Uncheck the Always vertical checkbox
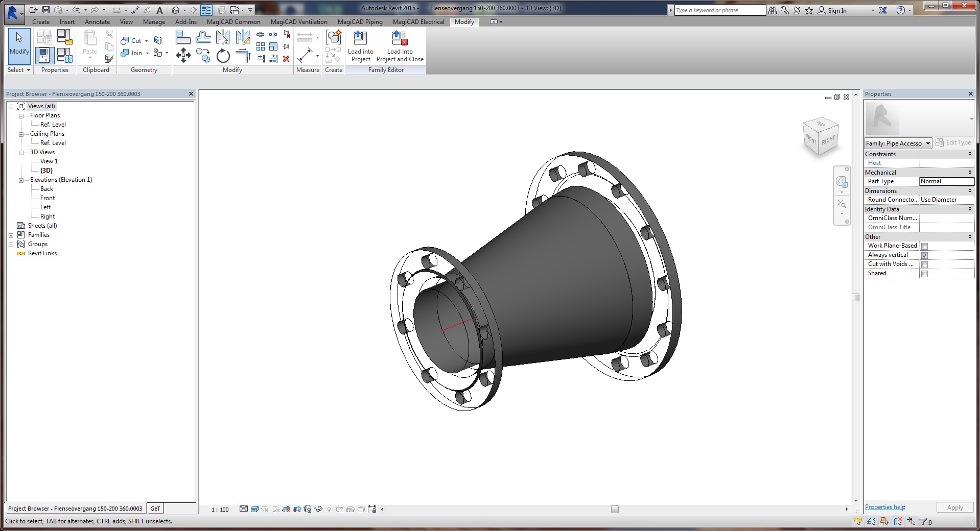 tap(924, 255)
